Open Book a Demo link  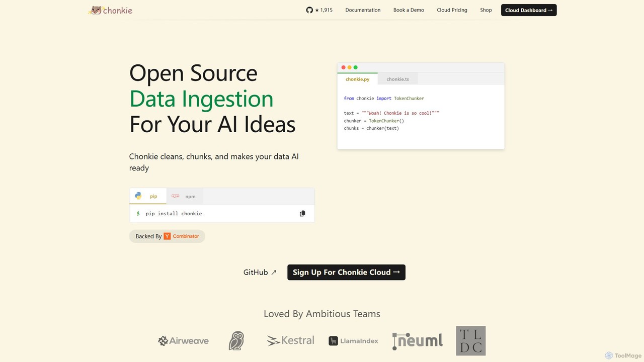(409, 10)
